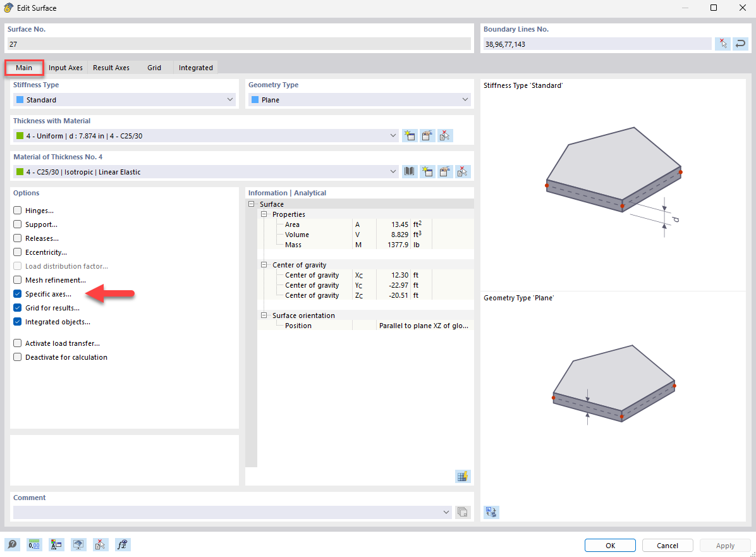Click the green material color swatch
Image resolution: width=756 pixels, height=557 pixels.
(21, 171)
